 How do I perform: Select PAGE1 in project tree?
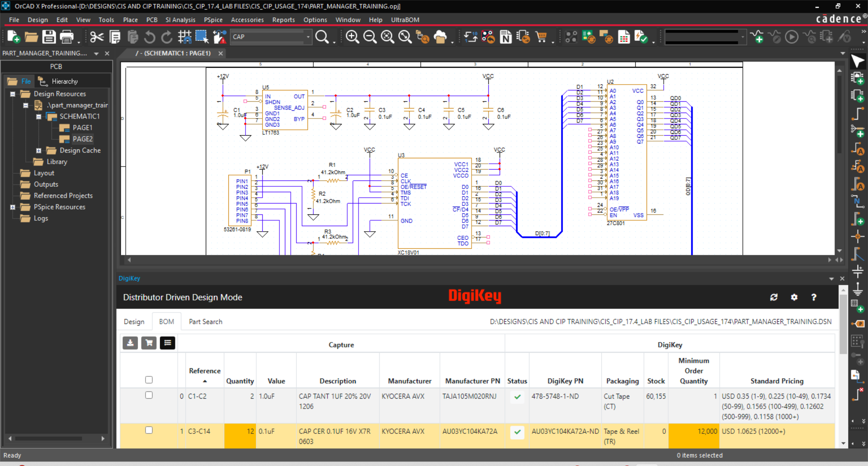click(82, 128)
